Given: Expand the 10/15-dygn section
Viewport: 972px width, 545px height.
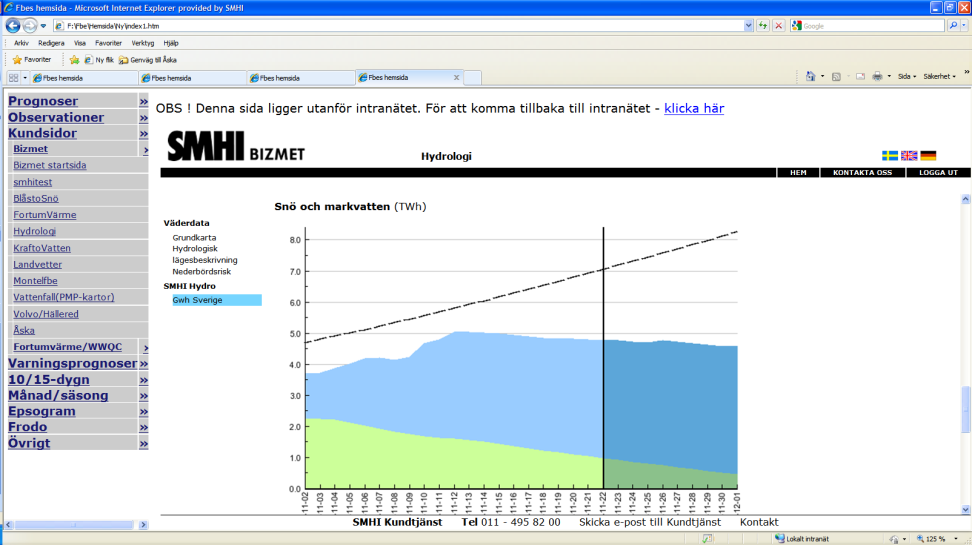Looking at the screenshot, I should (x=144, y=380).
